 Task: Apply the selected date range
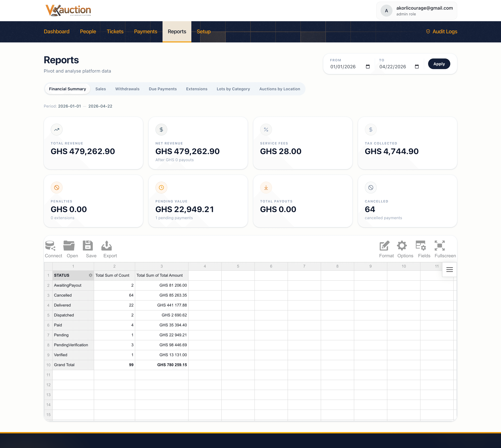tap(439, 64)
